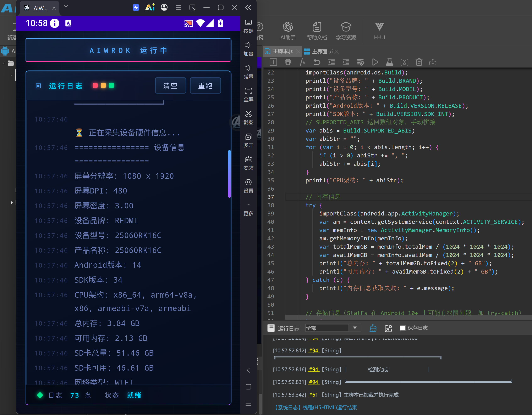This screenshot has width=532, height=415.
Task: Click the export upload icon in editor toolbar
Action: [433, 62]
